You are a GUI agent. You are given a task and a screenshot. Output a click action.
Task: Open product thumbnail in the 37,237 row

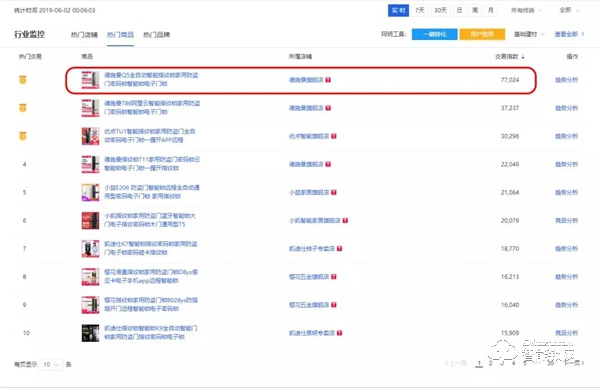(x=90, y=108)
